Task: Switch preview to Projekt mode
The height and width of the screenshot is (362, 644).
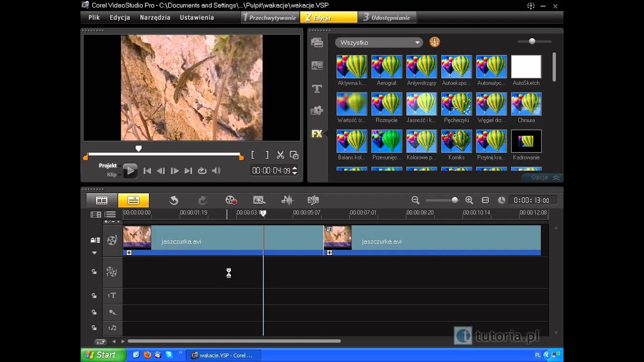Action: pos(108,165)
